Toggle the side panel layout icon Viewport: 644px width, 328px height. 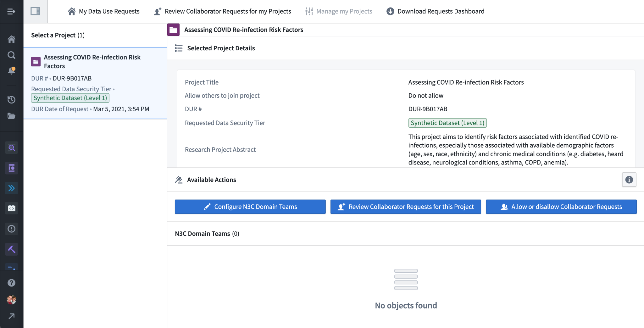(x=36, y=11)
